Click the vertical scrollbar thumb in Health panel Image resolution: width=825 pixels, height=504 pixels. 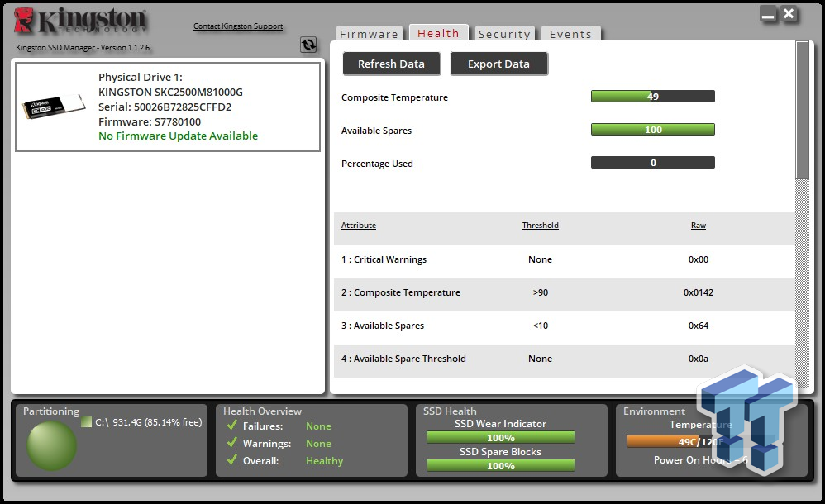[802, 110]
